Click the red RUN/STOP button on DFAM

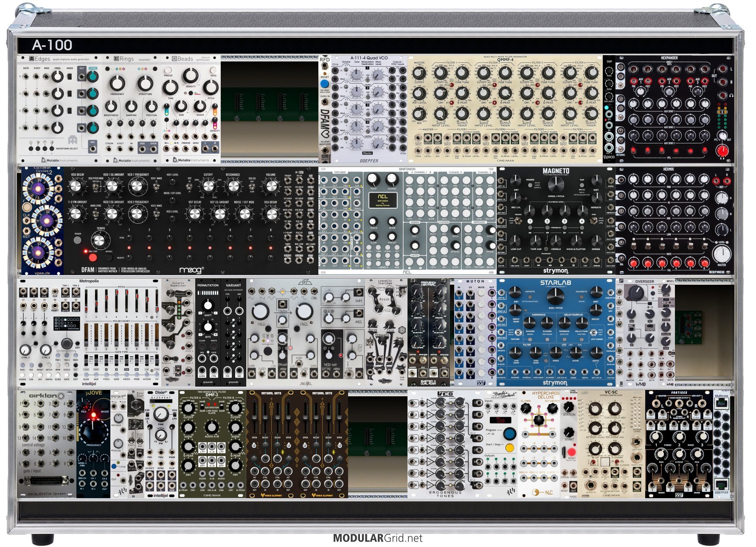92,257
